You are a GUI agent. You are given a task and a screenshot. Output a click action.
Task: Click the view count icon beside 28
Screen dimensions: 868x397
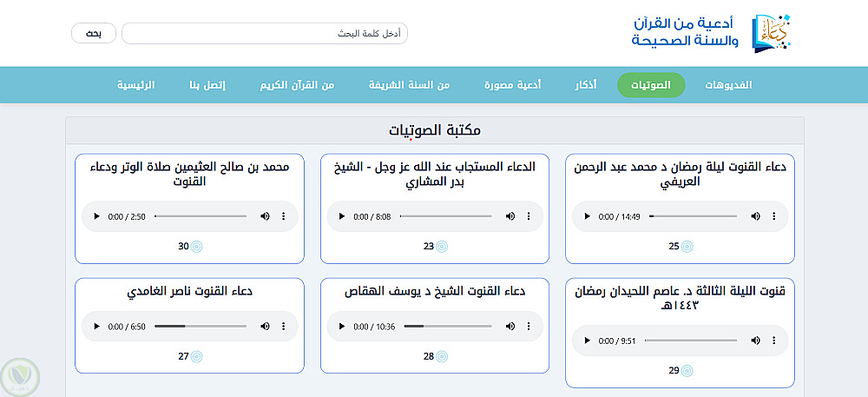(442, 356)
